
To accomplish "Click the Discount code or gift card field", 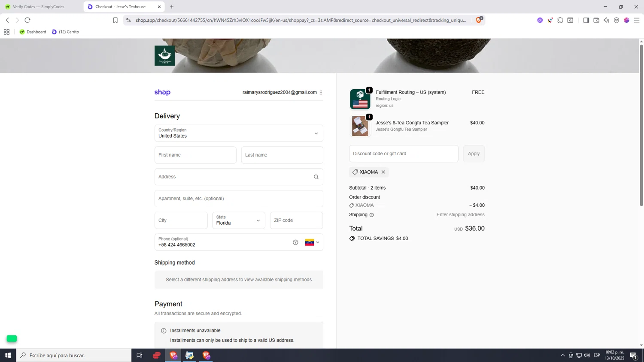I will (x=404, y=154).
